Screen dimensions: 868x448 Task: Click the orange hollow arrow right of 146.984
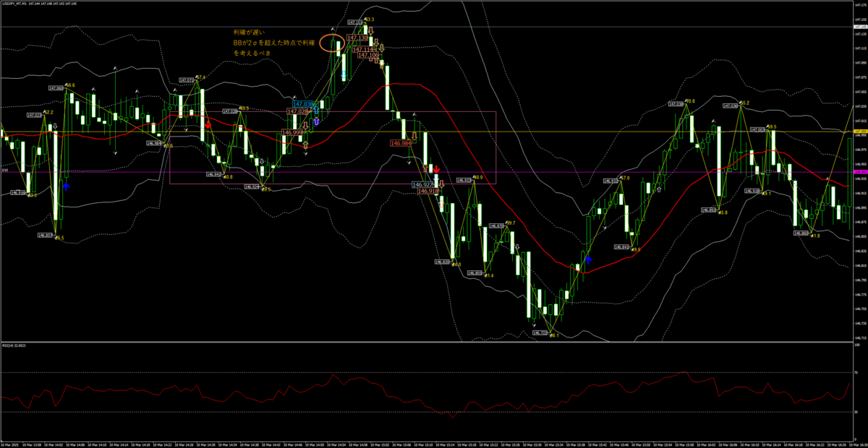(415, 135)
